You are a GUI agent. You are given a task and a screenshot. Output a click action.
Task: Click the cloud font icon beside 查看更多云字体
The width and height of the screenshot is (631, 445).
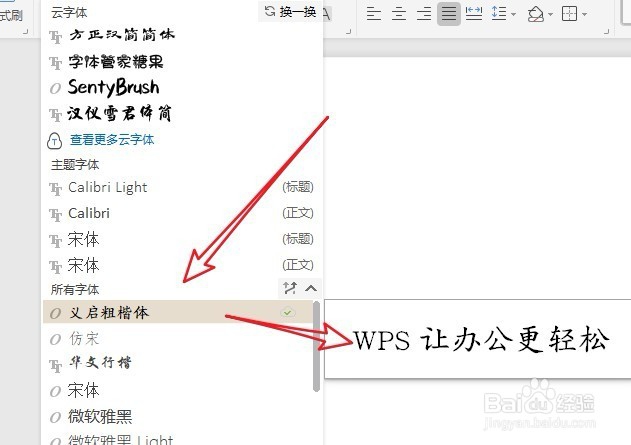[54, 141]
